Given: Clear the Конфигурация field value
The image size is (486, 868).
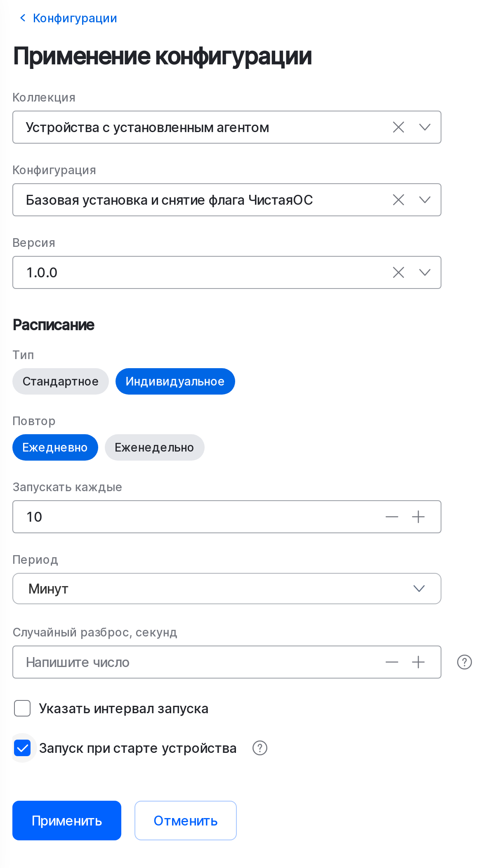Looking at the screenshot, I should point(398,200).
